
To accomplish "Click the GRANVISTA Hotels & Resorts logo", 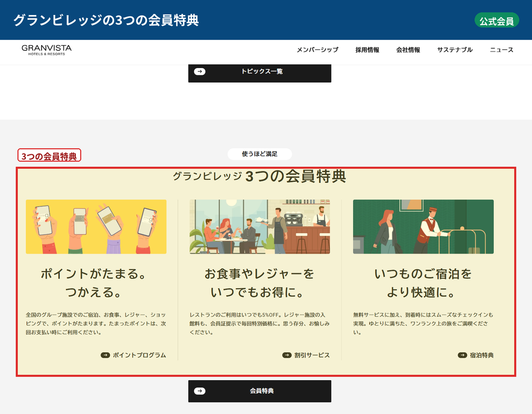I will [46, 50].
